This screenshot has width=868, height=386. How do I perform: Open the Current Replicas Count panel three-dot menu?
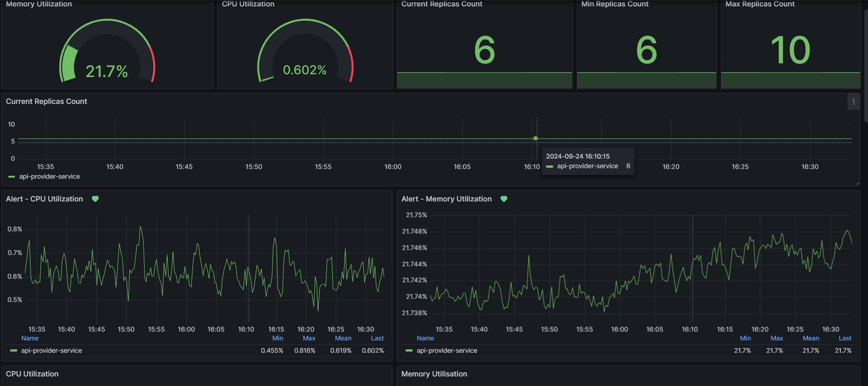853,102
